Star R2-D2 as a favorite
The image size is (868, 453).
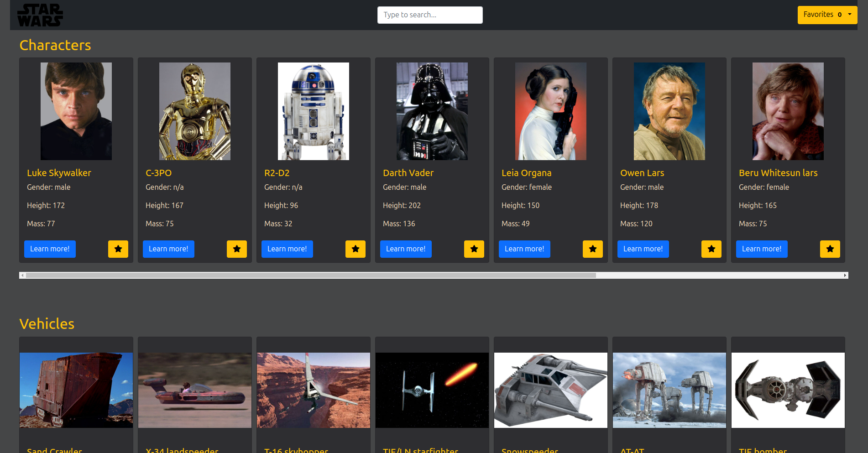356,249
